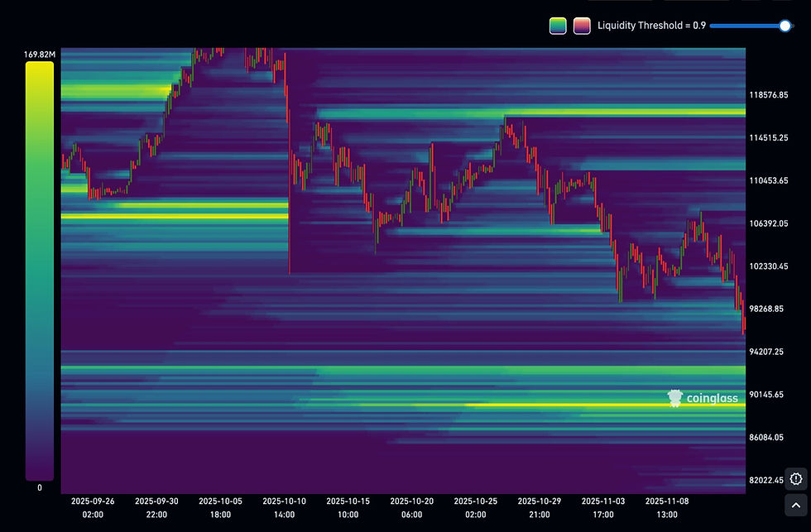Click the yellow-to-purple intensity scale bar
Screen dimensions: 811x532
pyautogui.click(x=40, y=271)
